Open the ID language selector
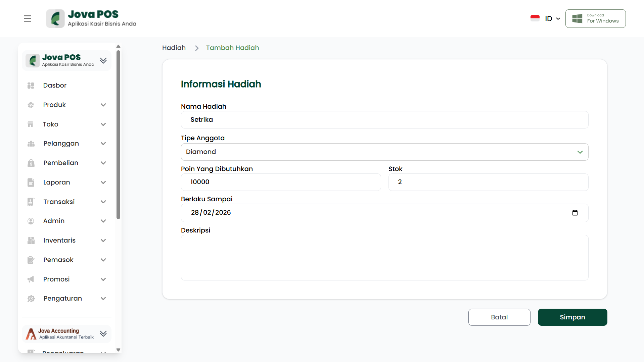Image resolution: width=644 pixels, height=362 pixels. click(x=548, y=18)
